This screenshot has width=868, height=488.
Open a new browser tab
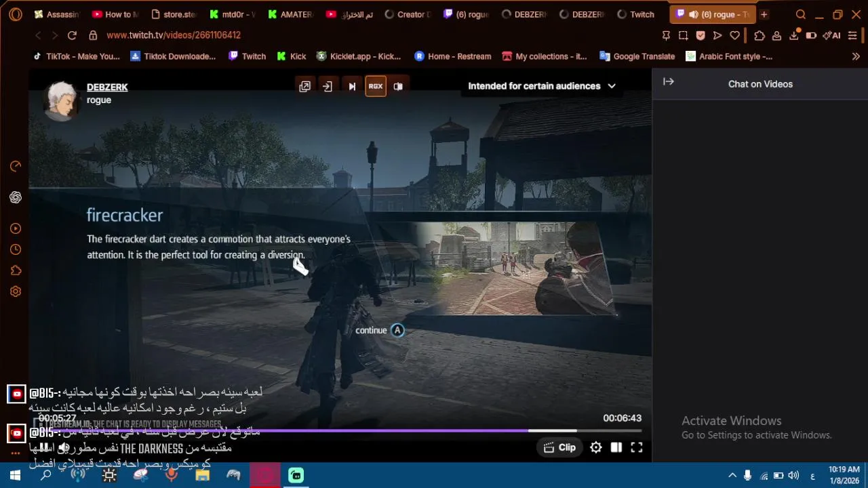click(x=764, y=14)
